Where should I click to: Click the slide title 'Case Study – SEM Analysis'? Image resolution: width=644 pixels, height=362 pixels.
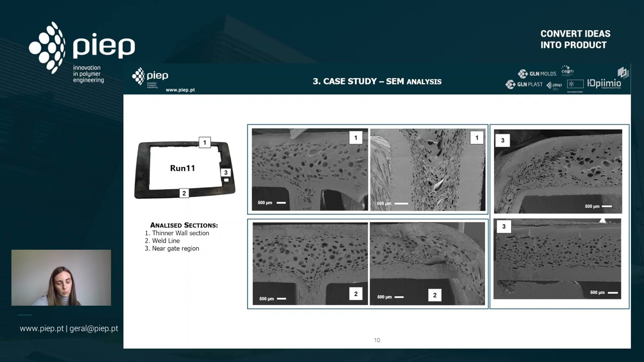(377, 81)
